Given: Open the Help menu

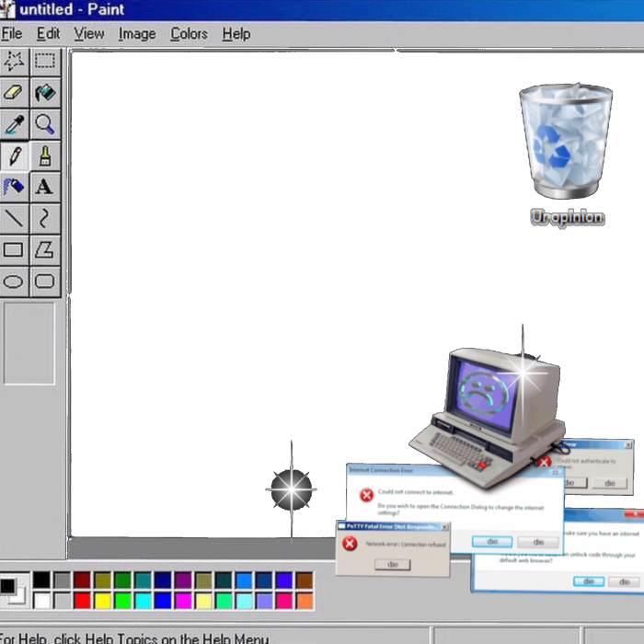Looking at the screenshot, I should click(236, 34).
